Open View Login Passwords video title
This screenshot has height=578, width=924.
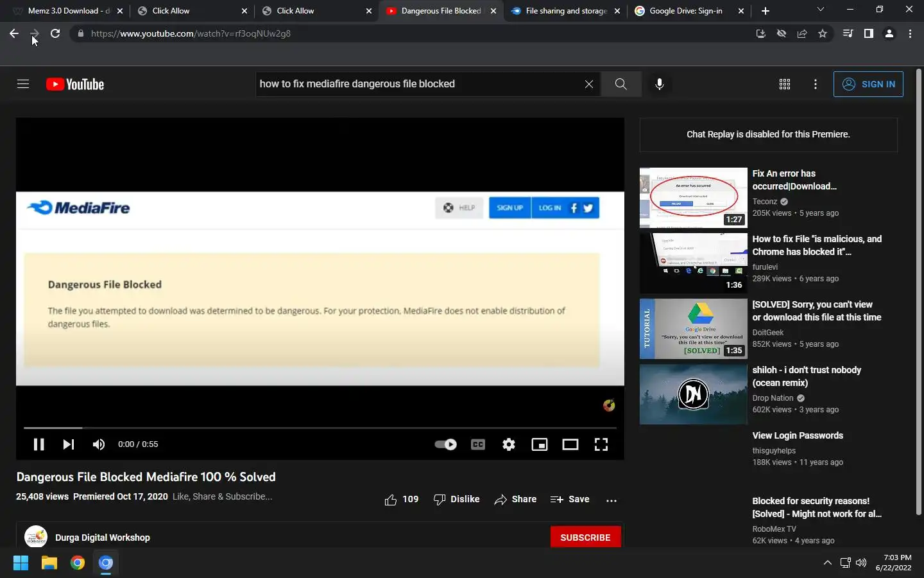(798, 435)
